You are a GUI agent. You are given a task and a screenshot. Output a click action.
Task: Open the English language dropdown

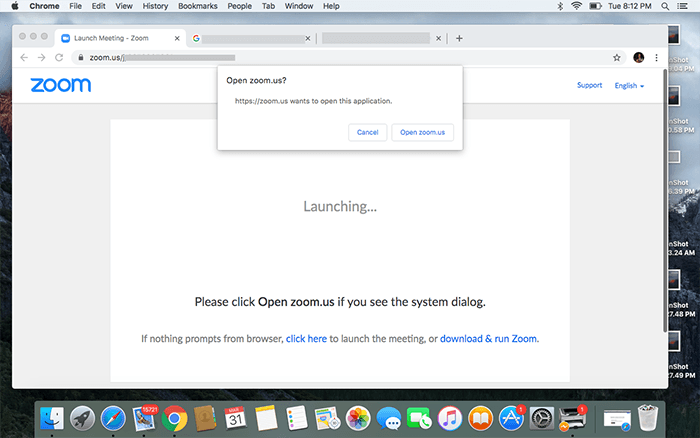(x=629, y=86)
